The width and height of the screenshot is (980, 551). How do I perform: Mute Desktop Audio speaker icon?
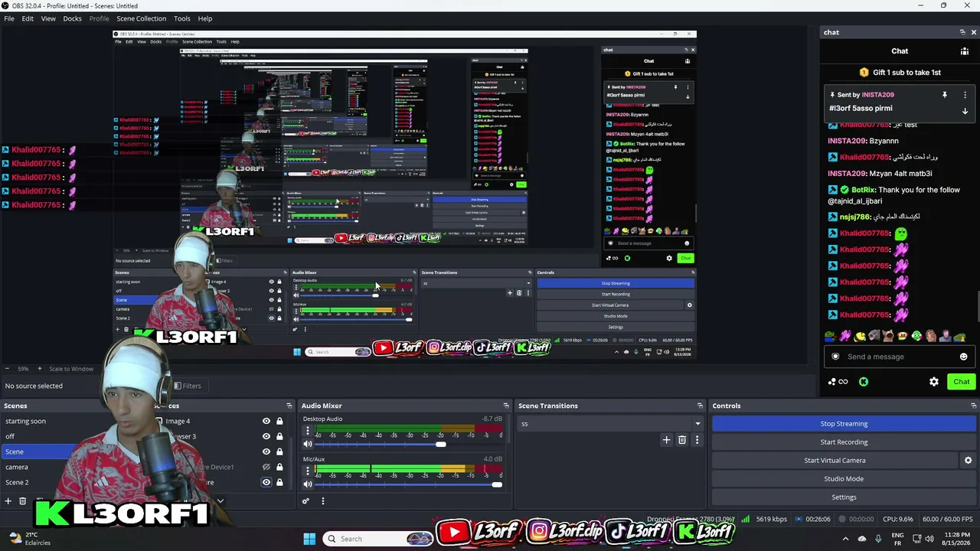coord(308,445)
